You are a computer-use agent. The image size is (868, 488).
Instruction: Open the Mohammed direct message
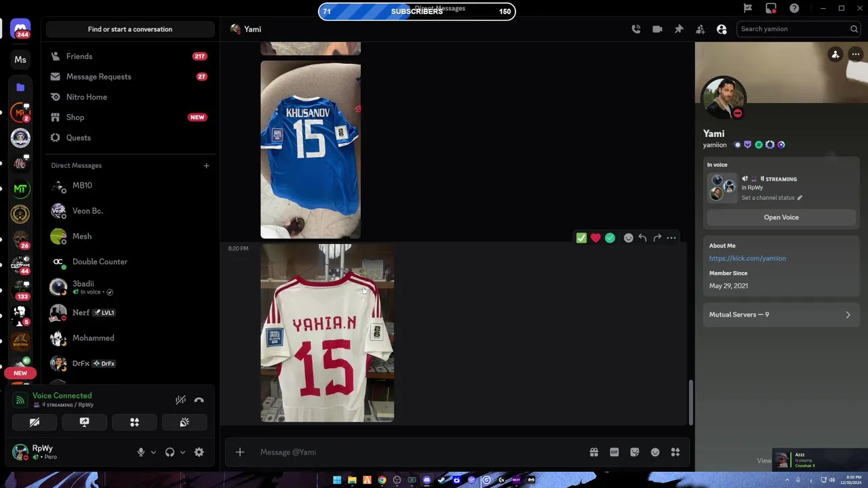[129, 338]
